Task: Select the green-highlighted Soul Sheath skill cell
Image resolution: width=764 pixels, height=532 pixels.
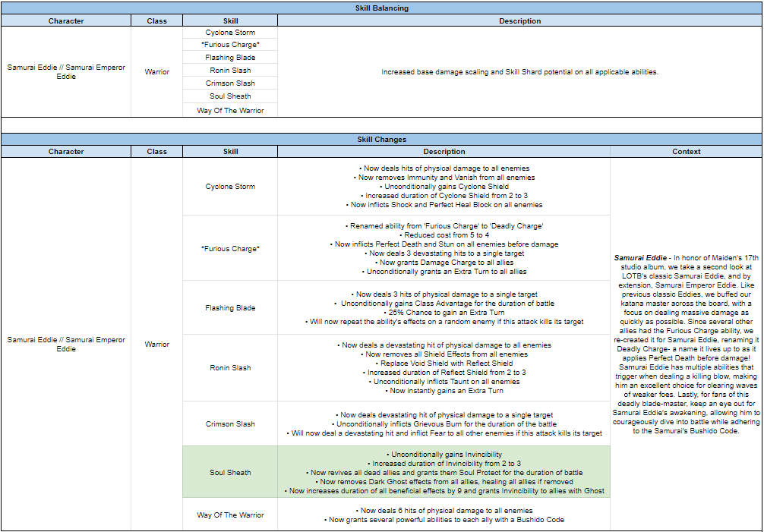Action: coord(230,473)
